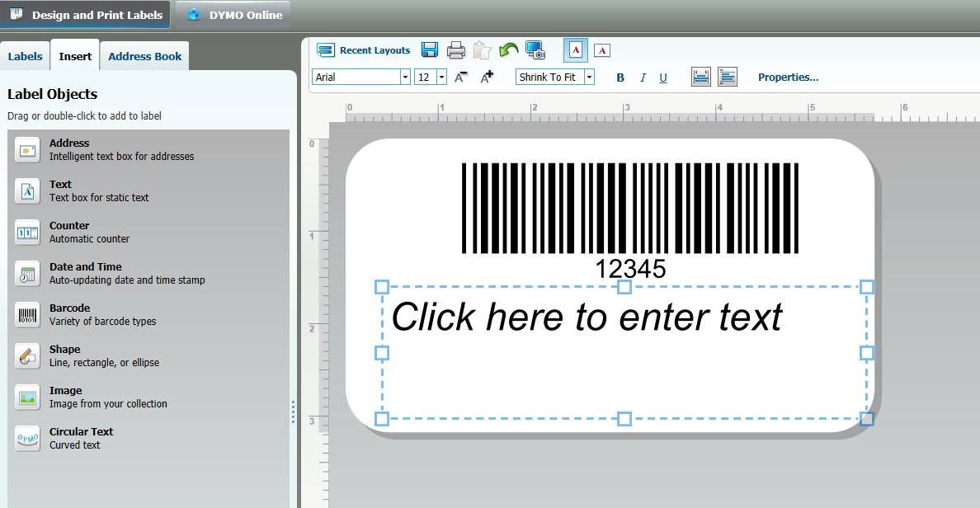Click the Counter object icon
Image resolution: width=980 pixels, height=508 pixels.
coord(27,233)
